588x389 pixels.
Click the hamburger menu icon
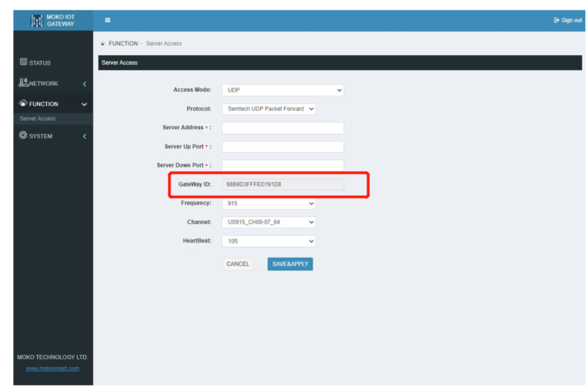tap(108, 20)
